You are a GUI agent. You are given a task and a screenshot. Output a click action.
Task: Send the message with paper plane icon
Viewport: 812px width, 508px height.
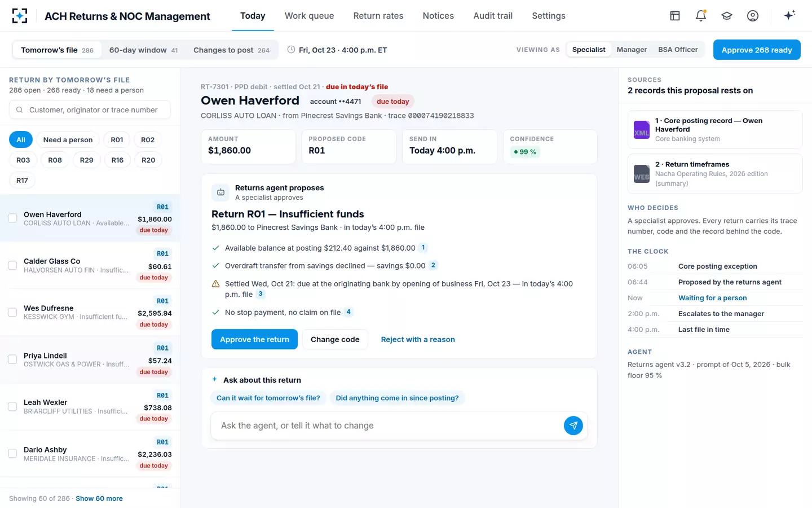coord(573,426)
